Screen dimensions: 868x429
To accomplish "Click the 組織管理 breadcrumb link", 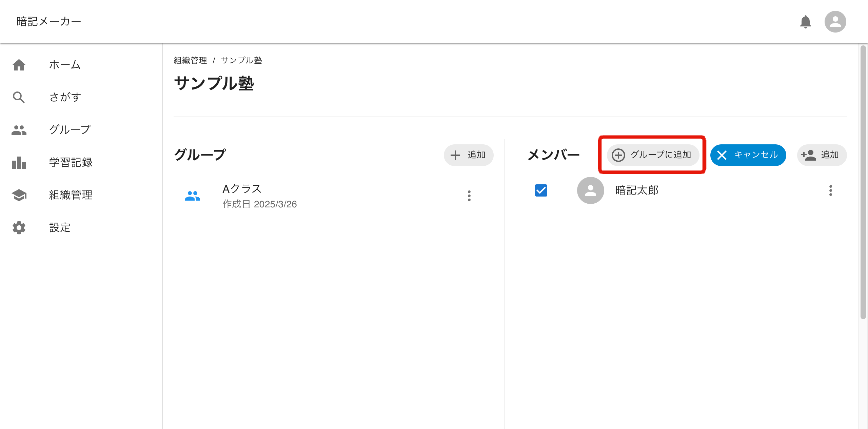I will (x=190, y=60).
